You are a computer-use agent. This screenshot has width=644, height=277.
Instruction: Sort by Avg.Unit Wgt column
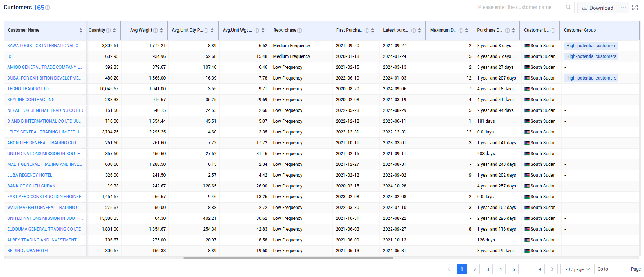click(x=263, y=30)
